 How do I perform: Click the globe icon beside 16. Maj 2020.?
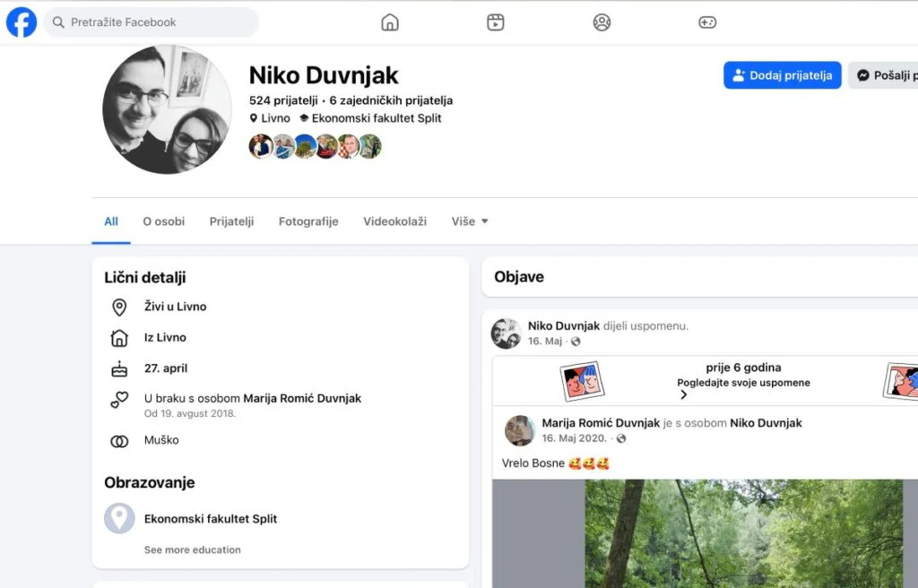621,438
